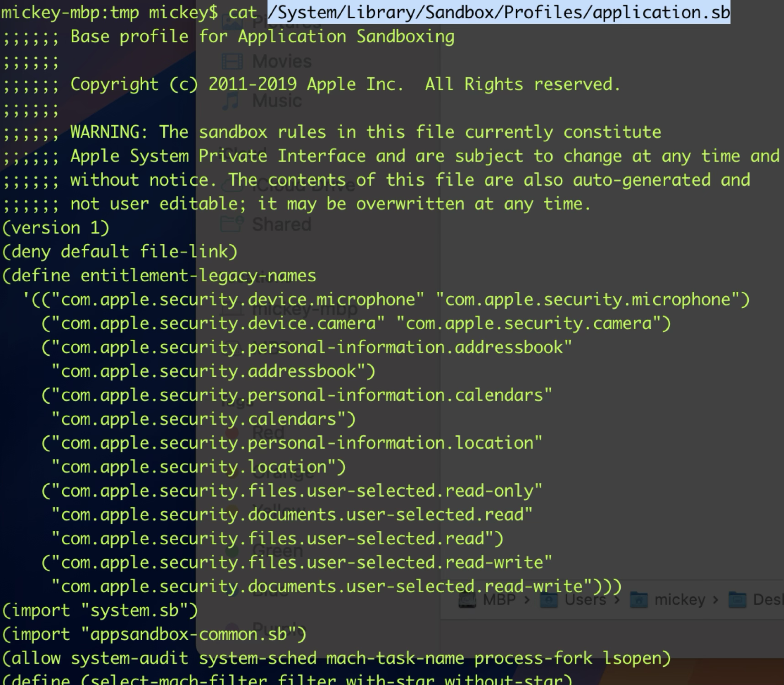The width and height of the screenshot is (784, 685).
Task: Click the '(version 1)' line
Action: click(56, 228)
